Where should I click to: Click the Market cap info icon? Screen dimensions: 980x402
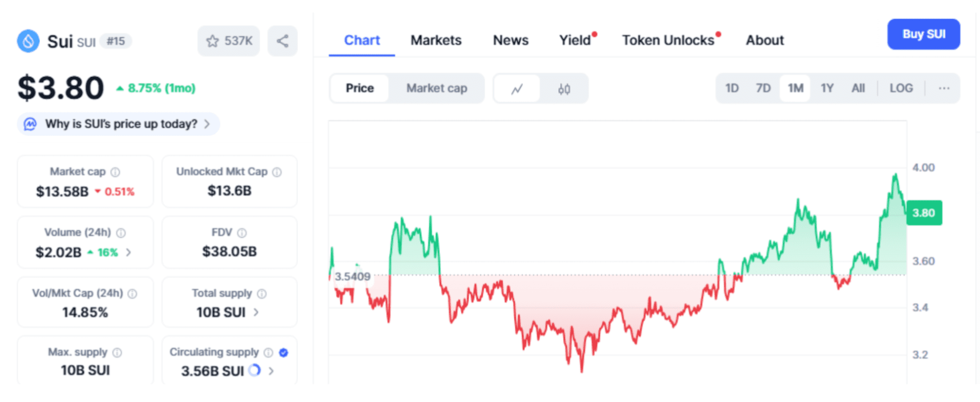115,172
